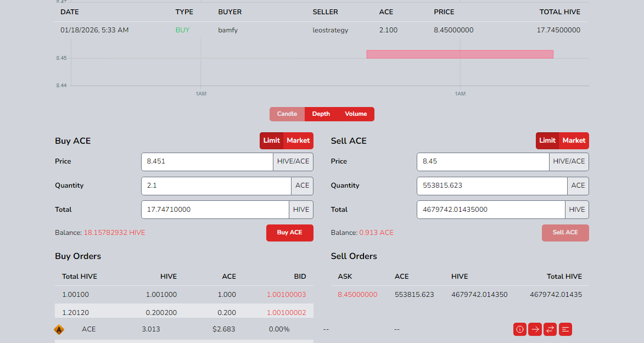The image size is (644, 343).
Task: Click the swap arrows trade icon
Action: pyautogui.click(x=550, y=329)
